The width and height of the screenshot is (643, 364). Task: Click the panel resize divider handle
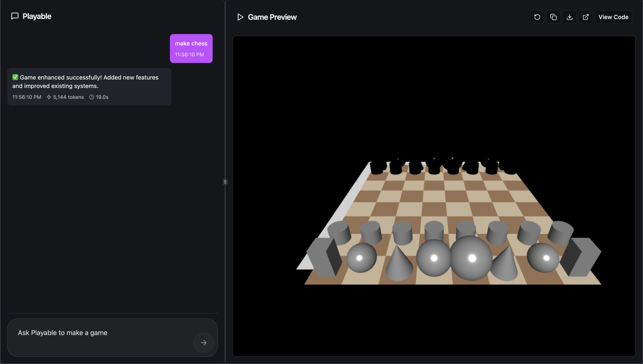pyautogui.click(x=225, y=182)
